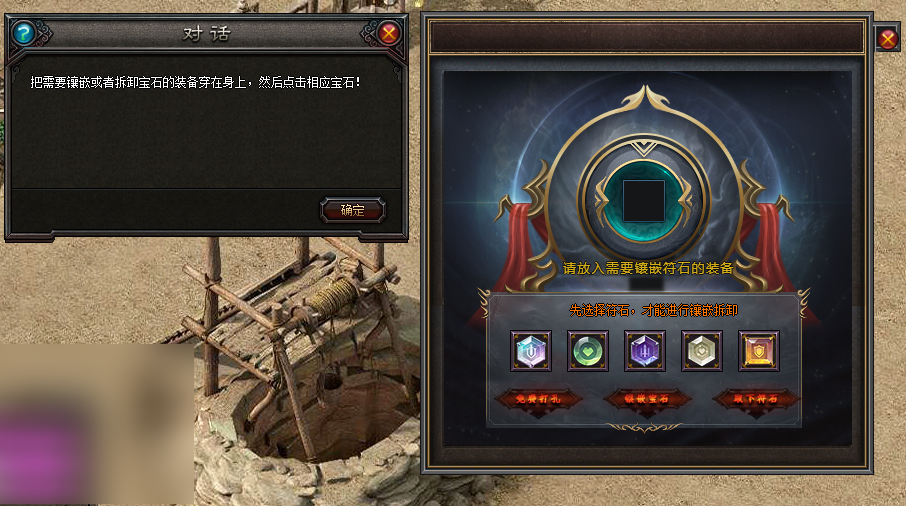This screenshot has height=506, width=906.
Task: Click the 对话 dialog title bar
Action: [x=206, y=34]
